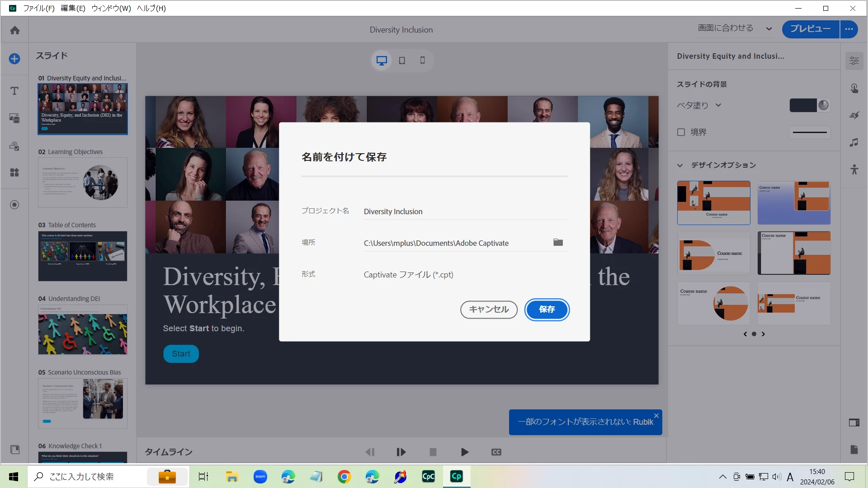Viewport: 868px width, 488px height.
Task: Click the blue add slide plus icon
Action: (x=14, y=59)
